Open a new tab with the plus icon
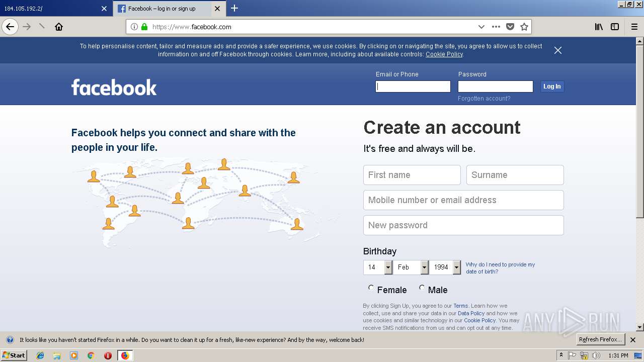The image size is (644, 362). (x=234, y=8)
